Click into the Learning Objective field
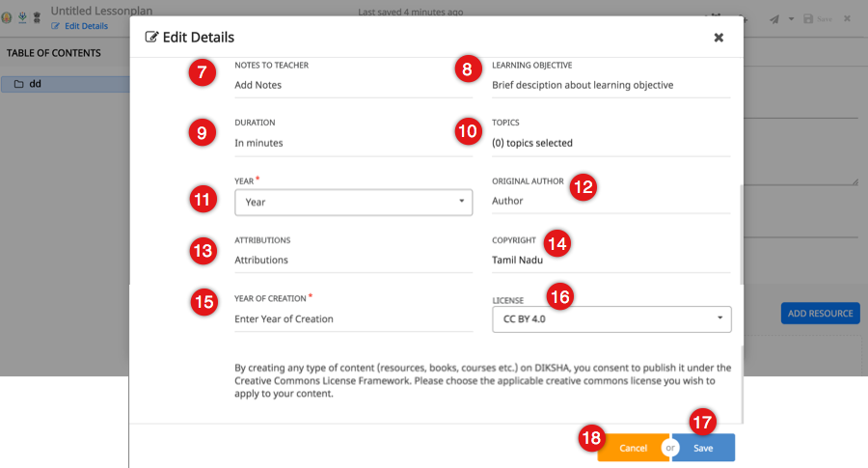This screenshot has width=868, height=468. click(x=610, y=85)
